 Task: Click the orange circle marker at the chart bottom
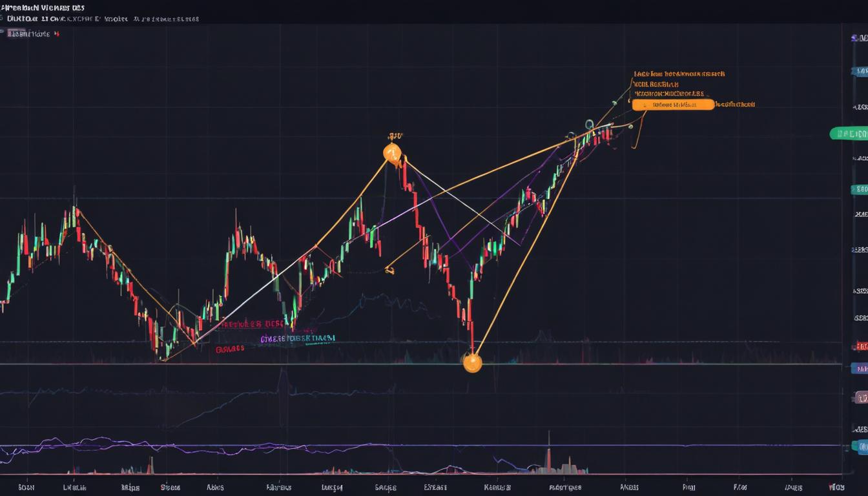[472, 364]
